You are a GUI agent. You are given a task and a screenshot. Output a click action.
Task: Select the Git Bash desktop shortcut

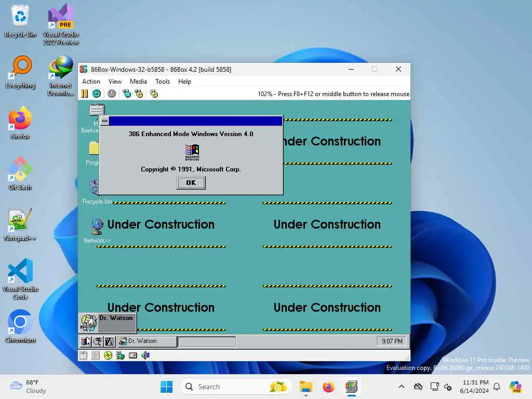coord(20,174)
